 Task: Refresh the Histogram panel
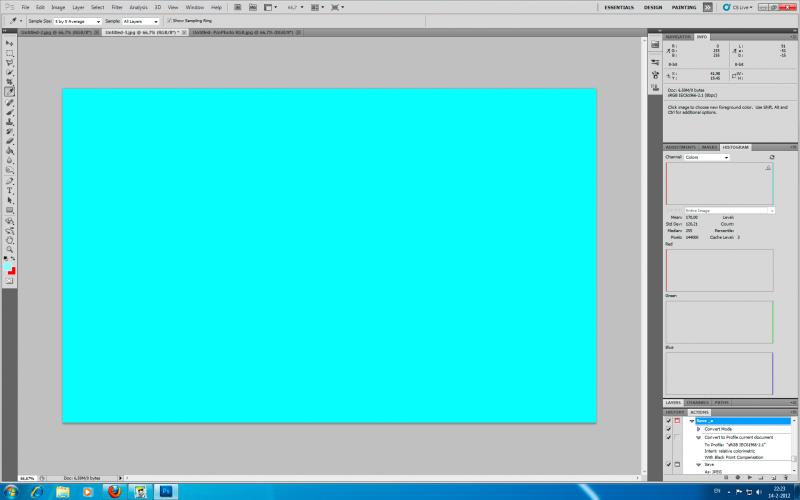(772, 157)
